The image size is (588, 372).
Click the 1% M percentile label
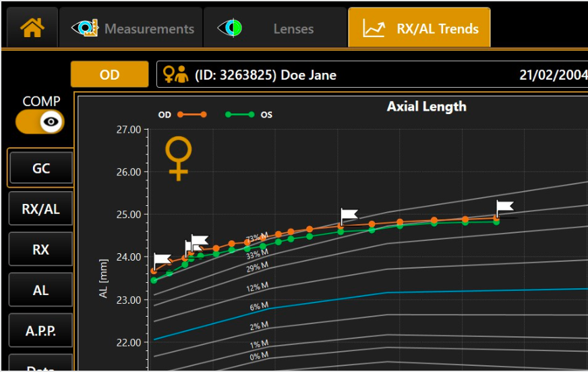(259, 344)
